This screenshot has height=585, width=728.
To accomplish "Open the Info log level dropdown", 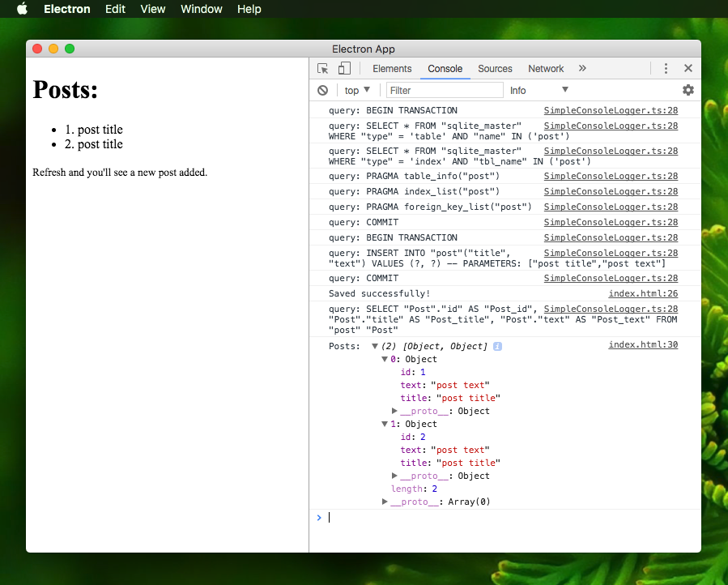I will pyautogui.click(x=539, y=90).
